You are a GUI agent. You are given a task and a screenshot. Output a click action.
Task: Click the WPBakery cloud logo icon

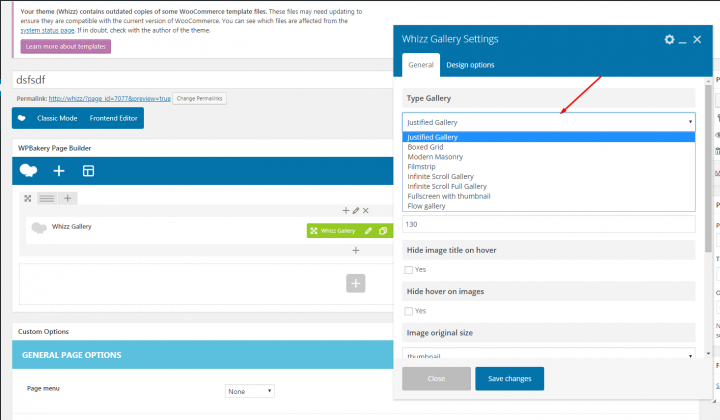point(28,170)
